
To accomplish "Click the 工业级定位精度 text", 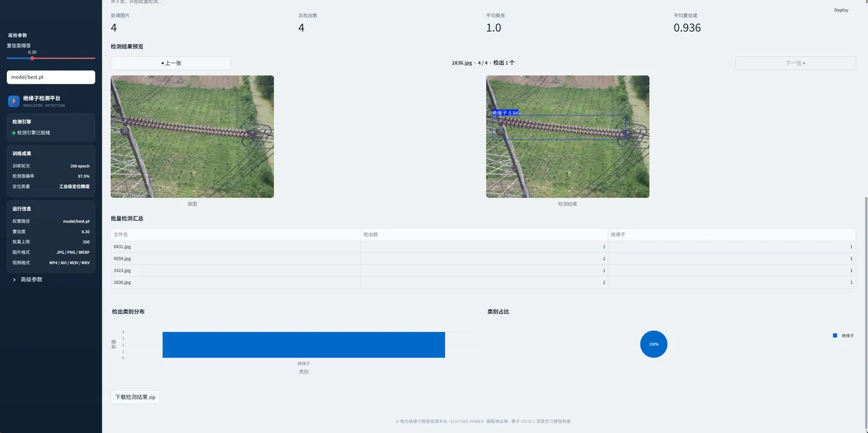I will [x=74, y=186].
